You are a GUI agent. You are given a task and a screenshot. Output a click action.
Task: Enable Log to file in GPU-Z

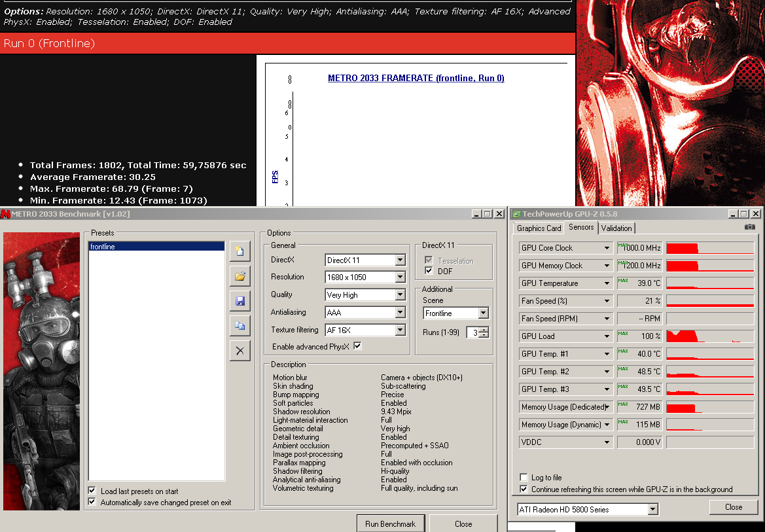(x=524, y=477)
